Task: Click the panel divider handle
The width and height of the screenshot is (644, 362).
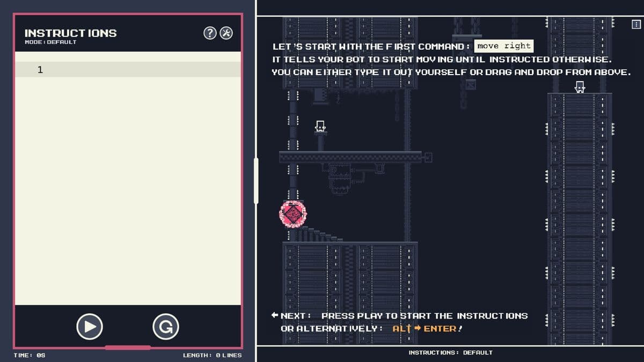Action: [x=256, y=181]
